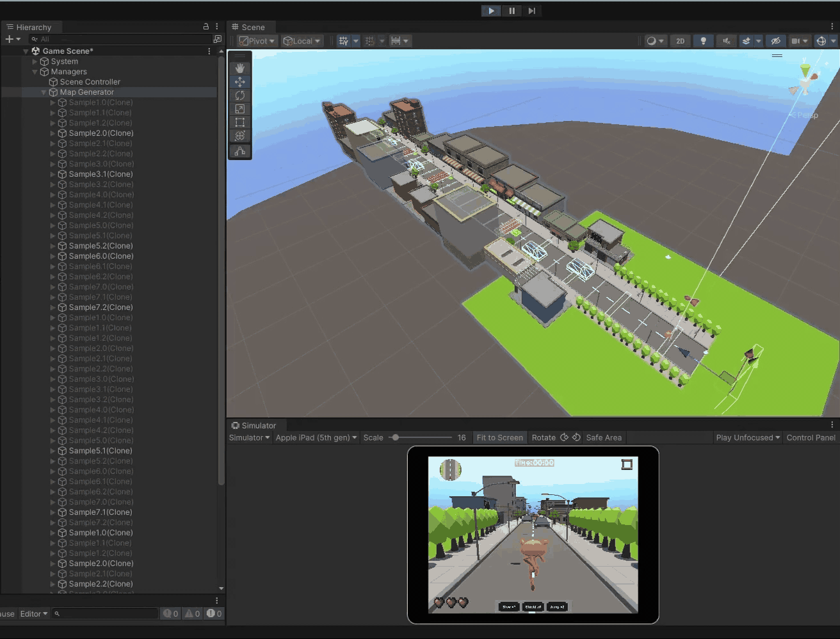Click the Step frame button

coord(531,11)
